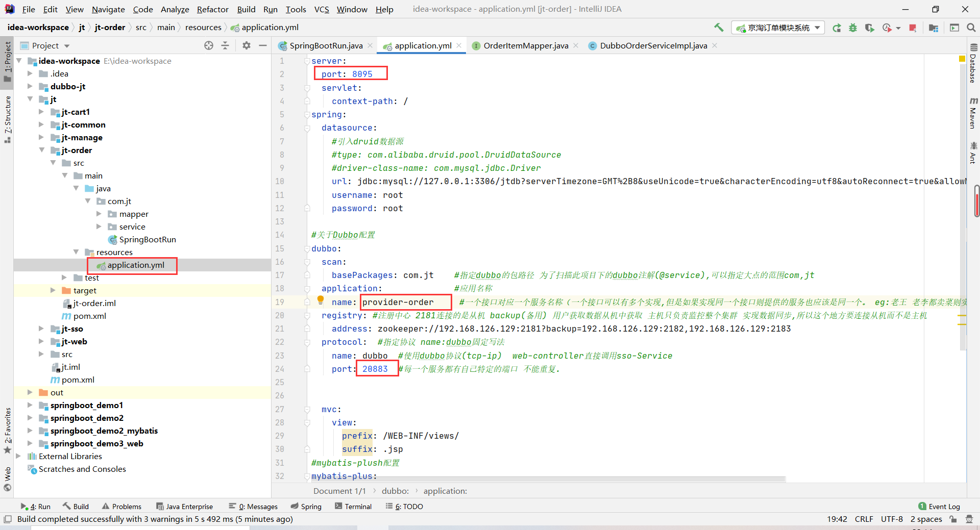Viewport: 980px width, 530px height.
Task: Open the VCS menu
Action: coord(322,9)
